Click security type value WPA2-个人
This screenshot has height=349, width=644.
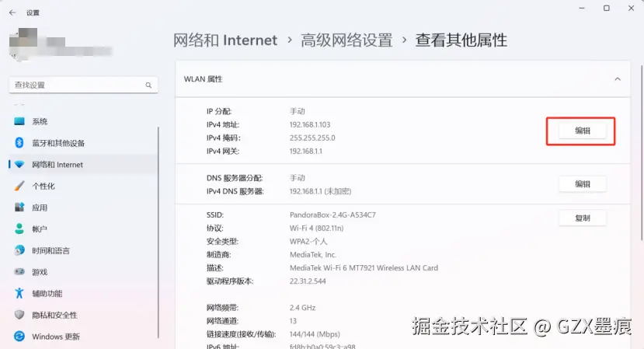tap(308, 241)
